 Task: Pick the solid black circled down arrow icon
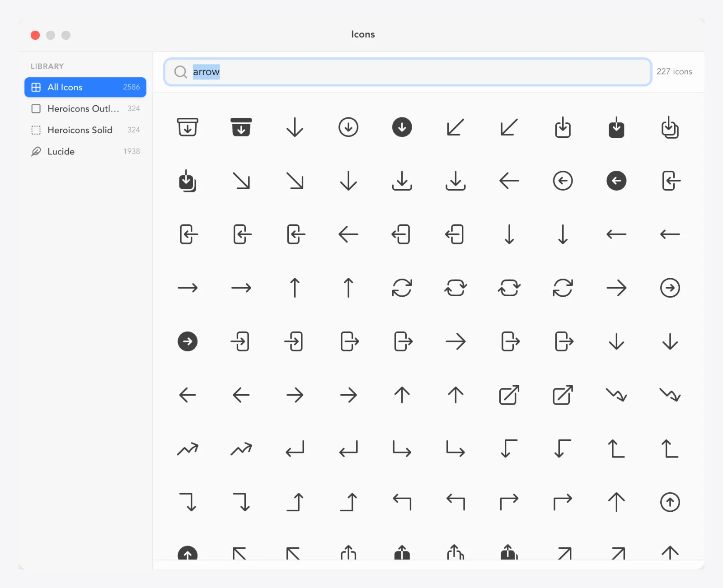click(402, 127)
